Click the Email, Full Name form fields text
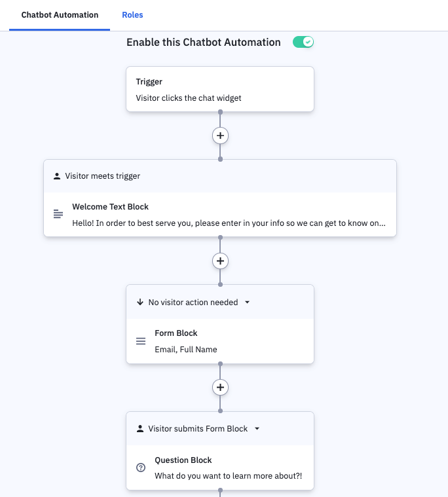The width and height of the screenshot is (448, 497). pyautogui.click(x=186, y=349)
